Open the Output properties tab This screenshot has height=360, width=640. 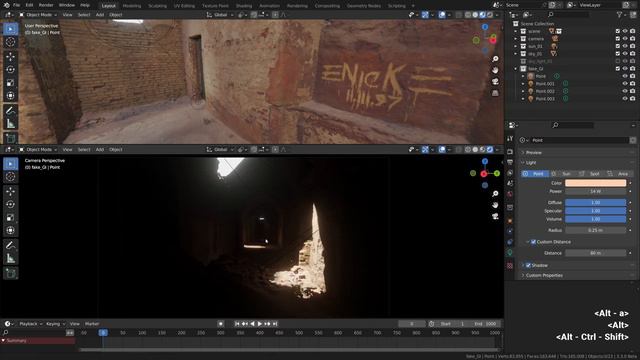click(510, 162)
